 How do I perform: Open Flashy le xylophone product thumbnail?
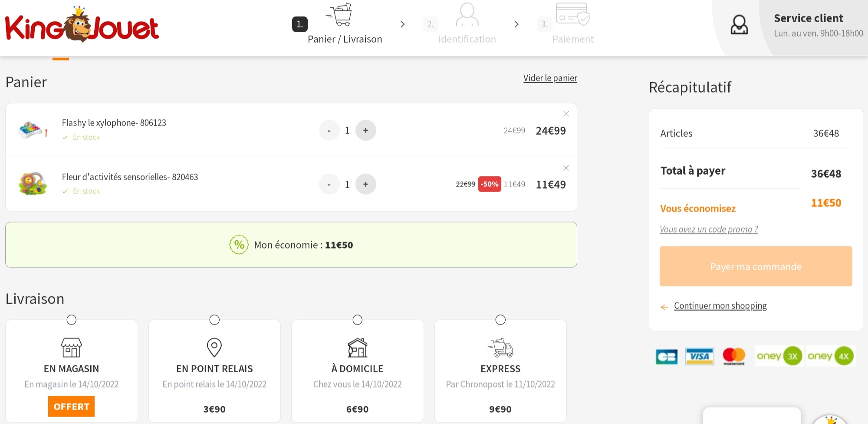click(33, 129)
